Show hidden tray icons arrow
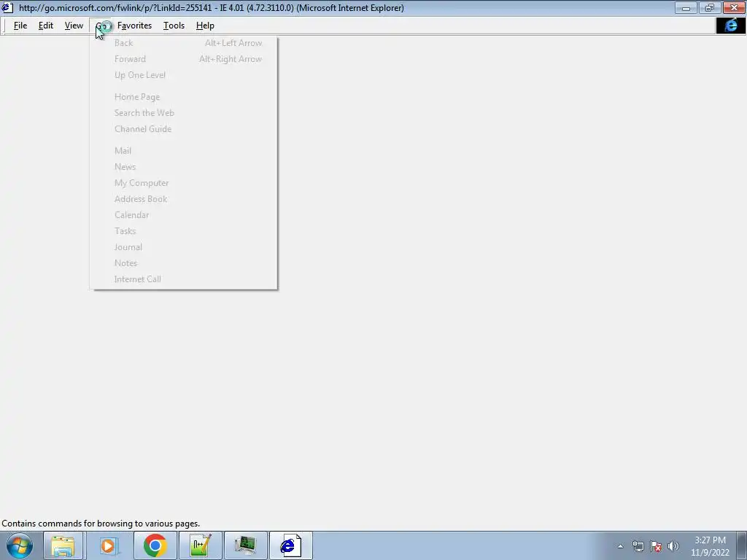747x560 pixels. [x=620, y=546]
